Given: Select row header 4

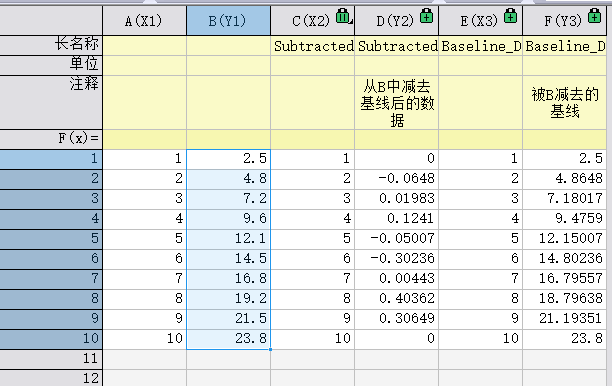Looking at the screenshot, I should 51,219.
